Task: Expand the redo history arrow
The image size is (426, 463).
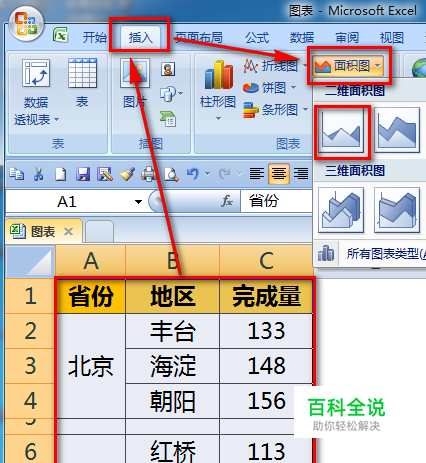Action: 239,174
